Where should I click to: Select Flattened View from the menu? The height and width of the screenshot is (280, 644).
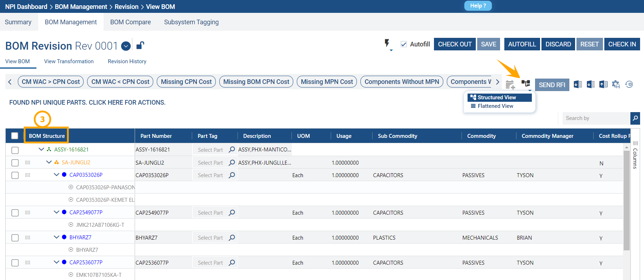point(495,106)
